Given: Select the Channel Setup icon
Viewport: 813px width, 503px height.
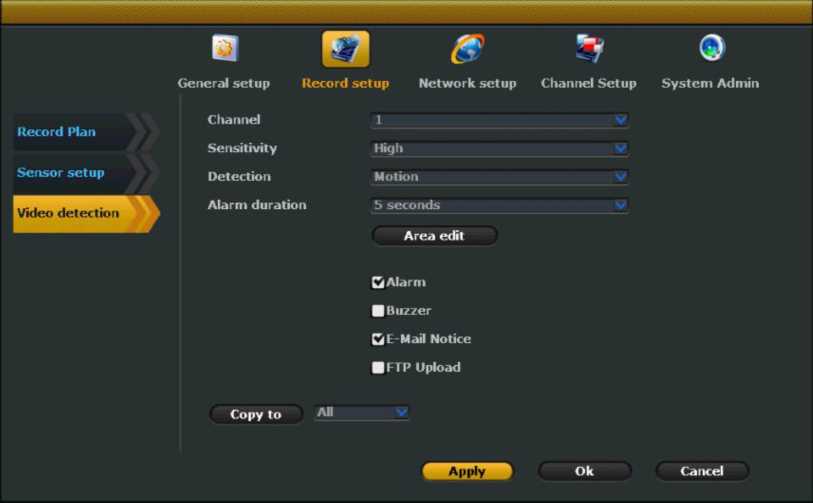Looking at the screenshot, I should 588,49.
